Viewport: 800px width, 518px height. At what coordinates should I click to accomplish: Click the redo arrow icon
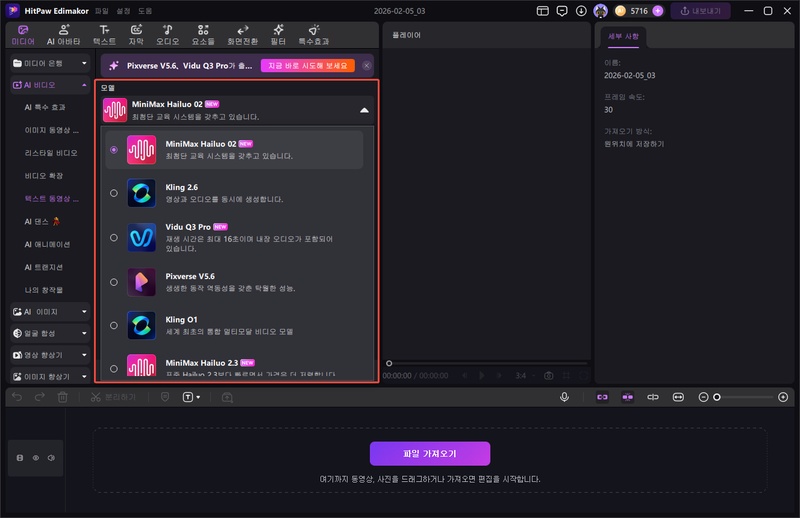39,397
